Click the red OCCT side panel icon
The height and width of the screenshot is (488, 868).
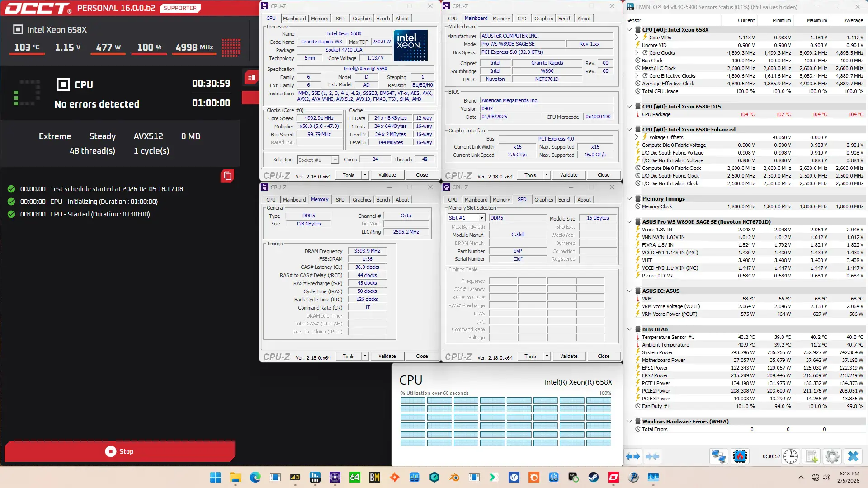point(251,78)
